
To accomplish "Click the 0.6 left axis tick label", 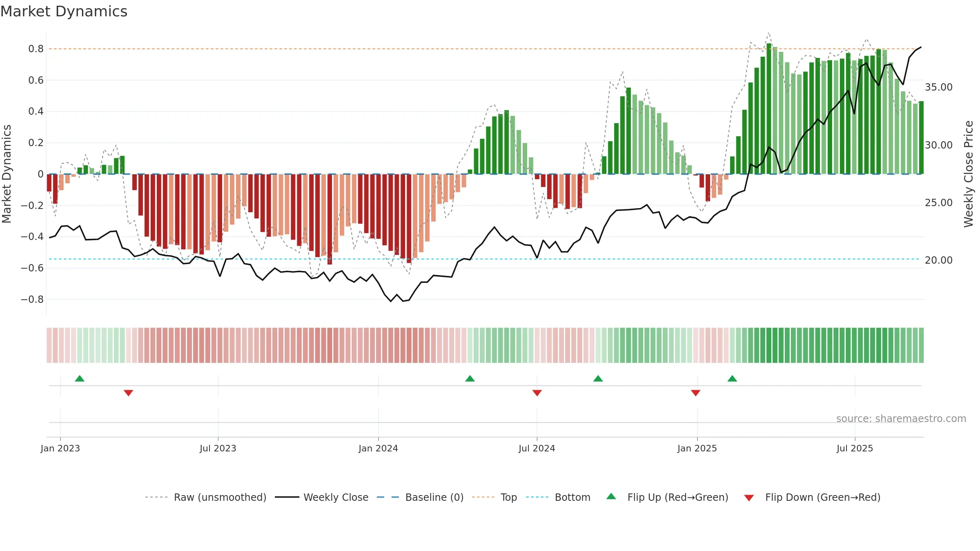I will (36, 80).
